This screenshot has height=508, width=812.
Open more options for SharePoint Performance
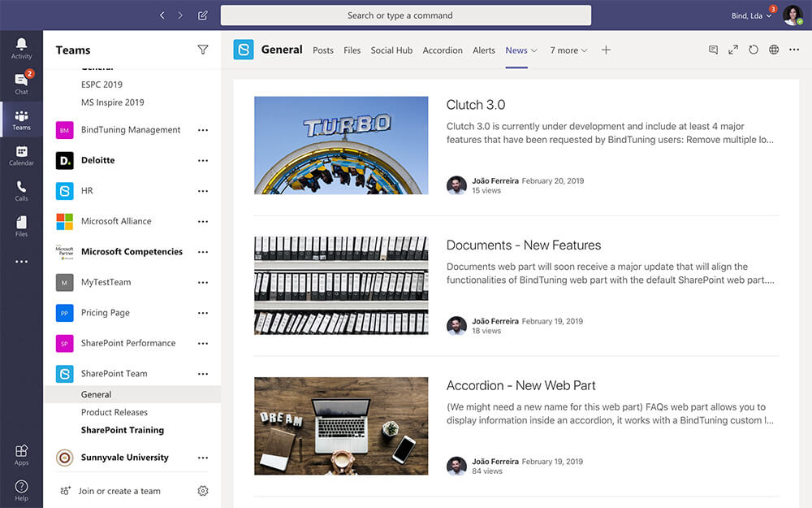203,344
